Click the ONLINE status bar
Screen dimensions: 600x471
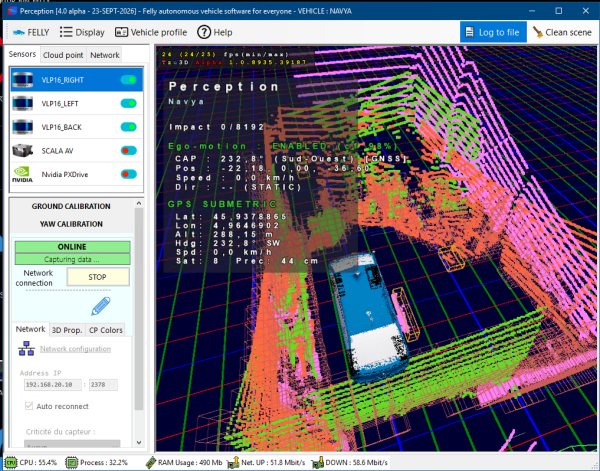tap(72, 247)
